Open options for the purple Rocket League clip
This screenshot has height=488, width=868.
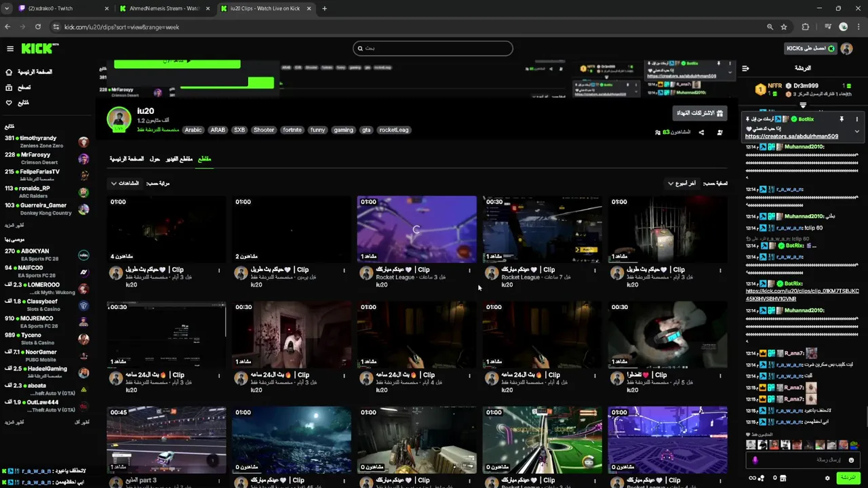tap(469, 270)
